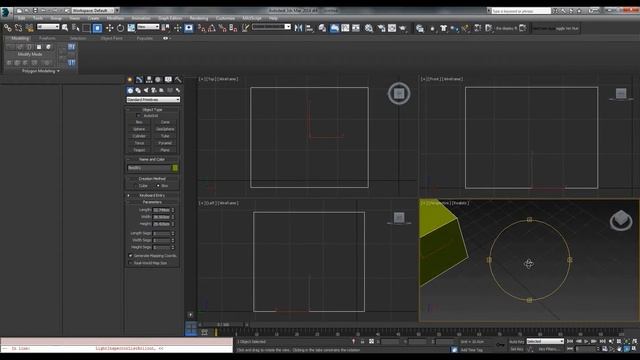
Task: Switch to the Freeform ribbon tab
Action: [x=47, y=38]
